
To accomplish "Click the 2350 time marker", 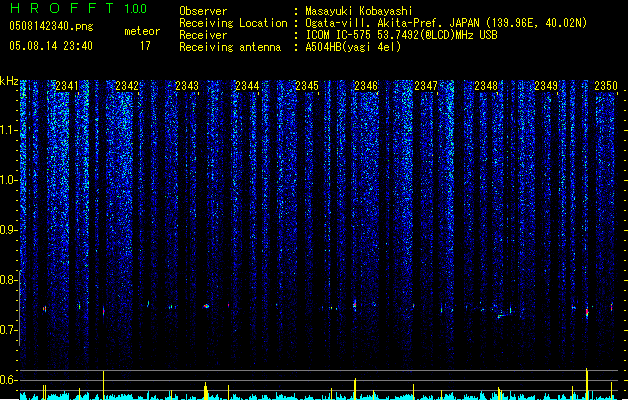I will 606,86.
